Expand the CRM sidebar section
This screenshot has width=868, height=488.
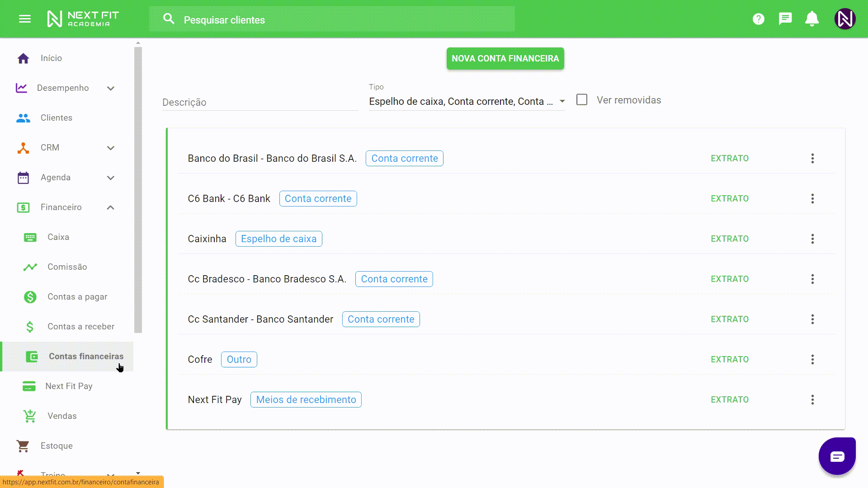(x=110, y=148)
